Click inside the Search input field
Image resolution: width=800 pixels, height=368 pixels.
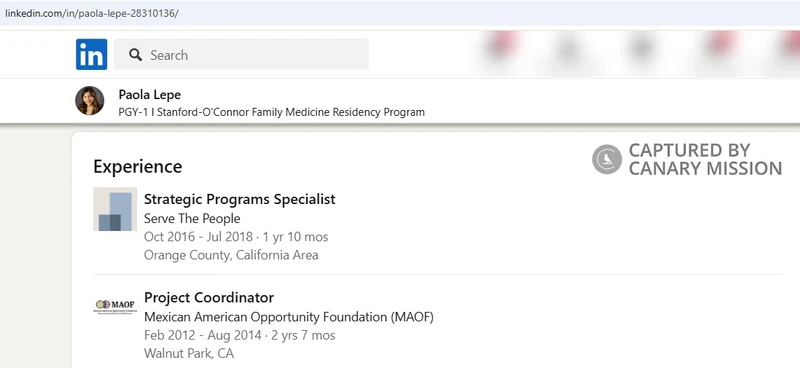coord(241,54)
